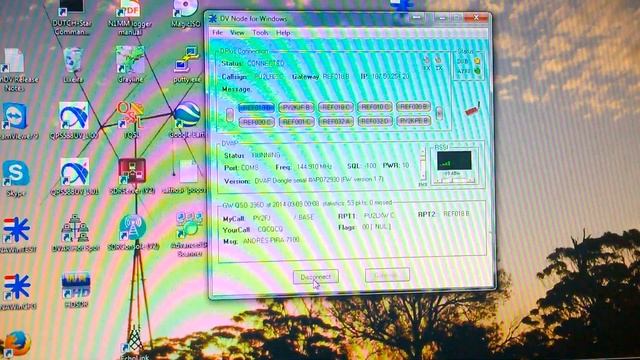
Task: Select the PY2KPE B gateway button
Action: coord(414,120)
